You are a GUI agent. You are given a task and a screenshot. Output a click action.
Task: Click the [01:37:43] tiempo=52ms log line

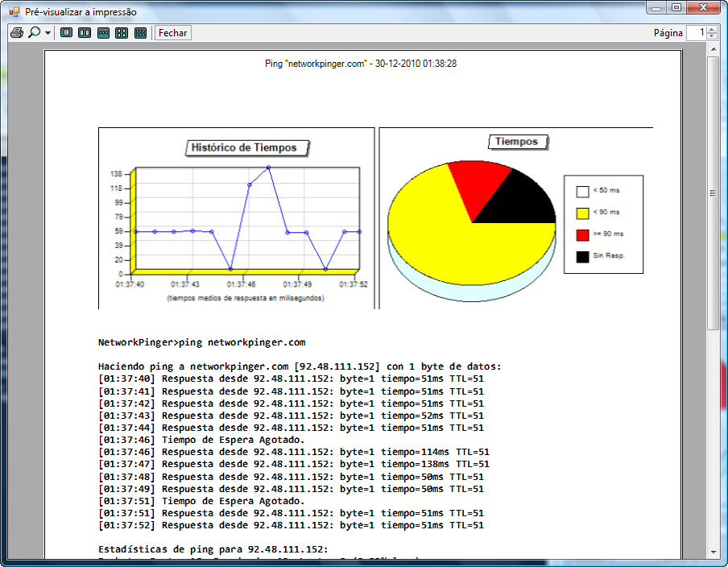[x=291, y=416]
